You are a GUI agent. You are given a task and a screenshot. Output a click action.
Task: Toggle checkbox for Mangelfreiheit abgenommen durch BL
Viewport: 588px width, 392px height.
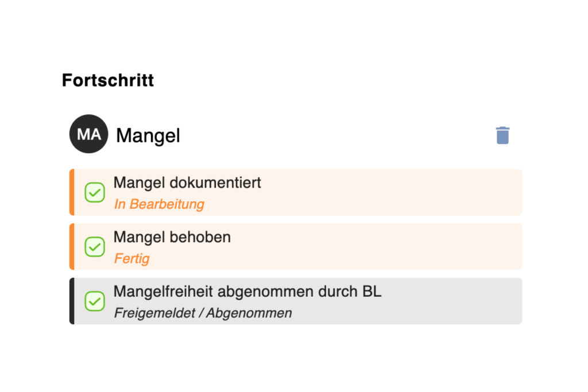pyautogui.click(x=95, y=301)
